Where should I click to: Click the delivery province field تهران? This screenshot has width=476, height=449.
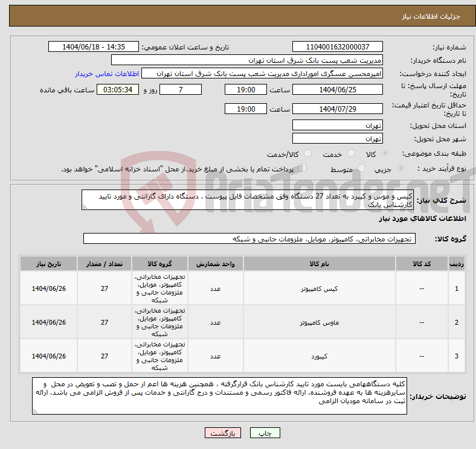click(338, 125)
